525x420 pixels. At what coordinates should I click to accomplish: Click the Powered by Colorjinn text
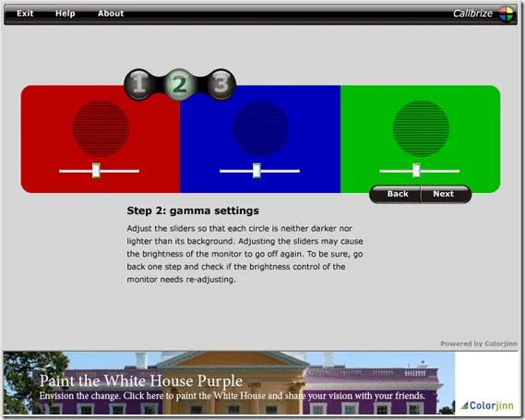coord(479,343)
